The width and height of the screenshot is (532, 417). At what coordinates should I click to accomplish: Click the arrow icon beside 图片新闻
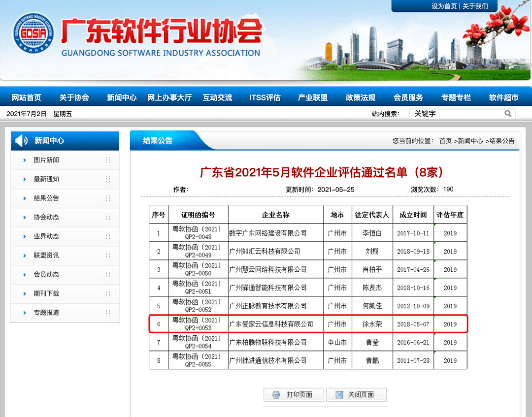[x=25, y=160]
